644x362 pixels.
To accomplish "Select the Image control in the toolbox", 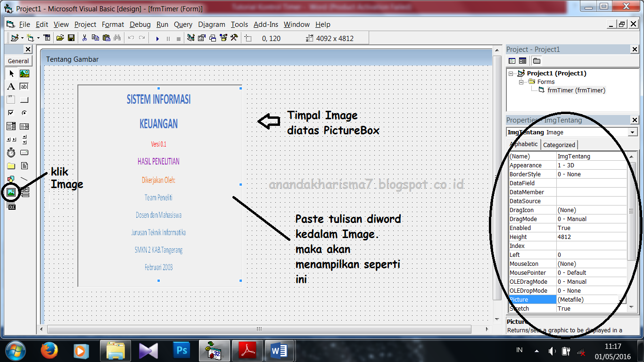I will coord(10,192).
